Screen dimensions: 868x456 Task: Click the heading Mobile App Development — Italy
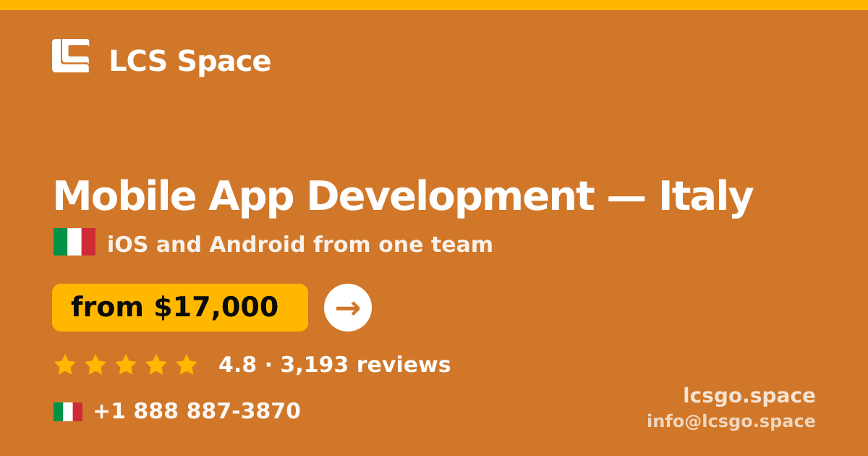click(x=403, y=196)
